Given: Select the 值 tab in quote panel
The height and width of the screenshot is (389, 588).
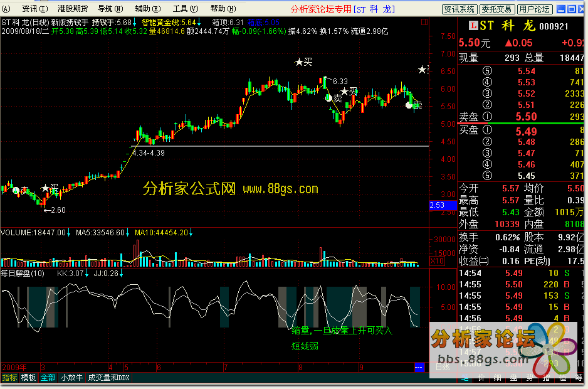Looking at the screenshot, I should pos(563,378).
